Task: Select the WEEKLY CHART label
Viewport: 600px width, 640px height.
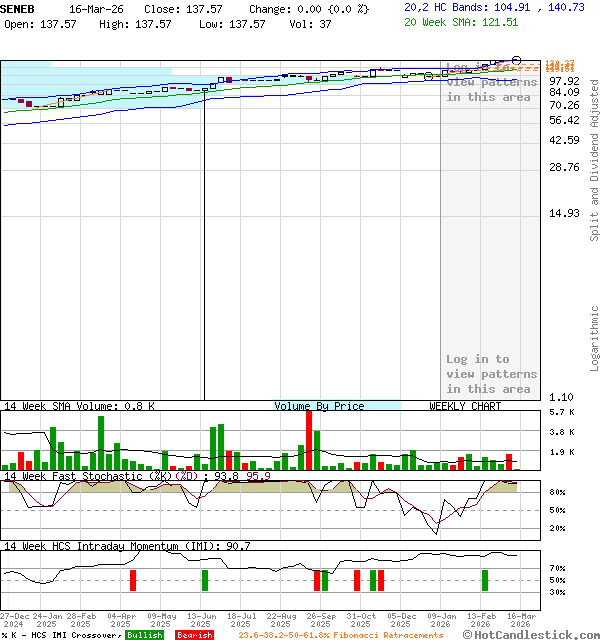Action: click(x=465, y=406)
